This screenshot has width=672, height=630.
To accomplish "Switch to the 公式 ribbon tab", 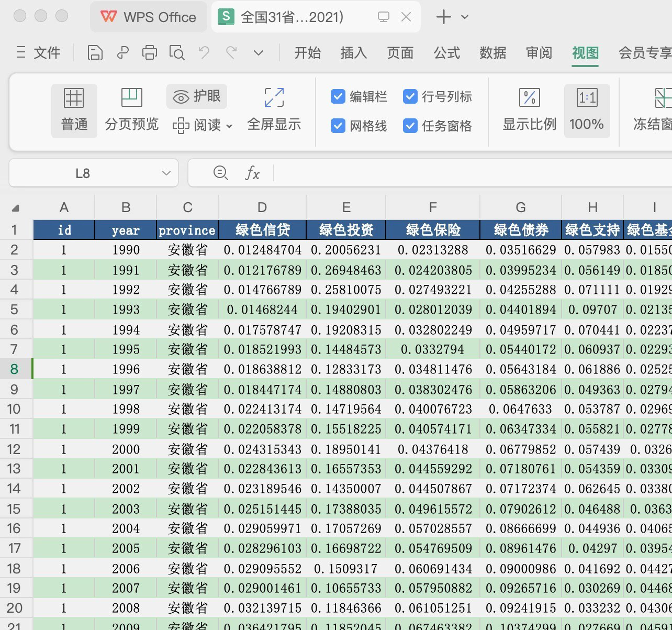I will click(446, 53).
